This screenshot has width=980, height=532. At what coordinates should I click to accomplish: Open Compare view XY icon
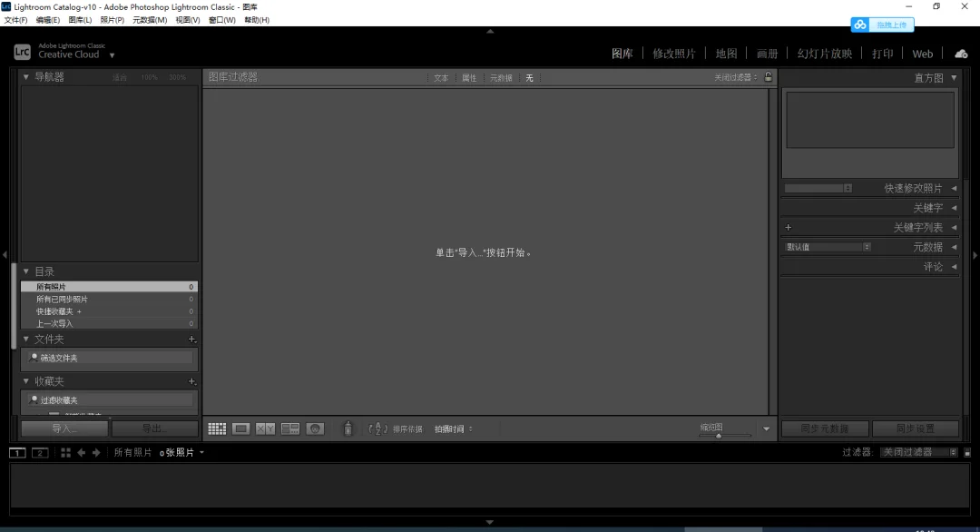coord(265,429)
